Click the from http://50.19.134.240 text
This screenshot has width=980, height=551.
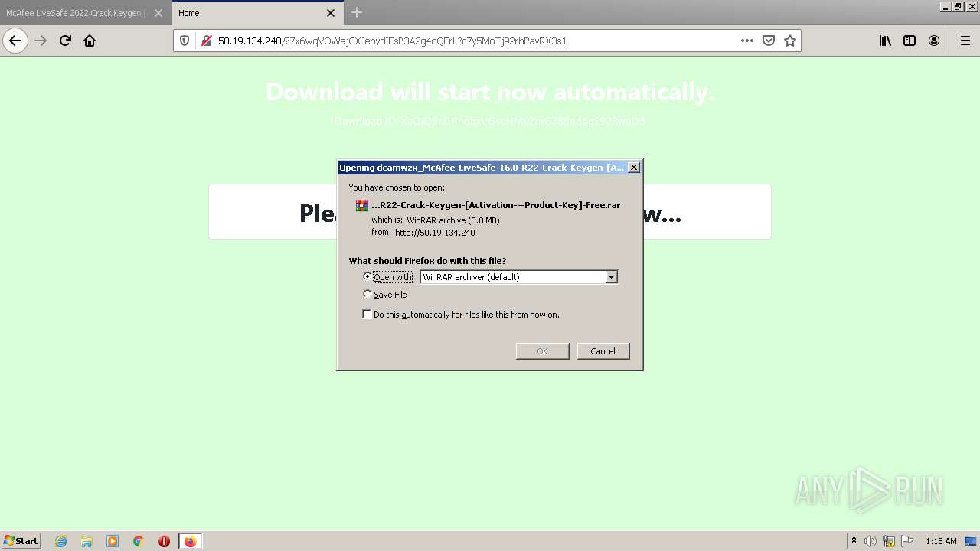tap(423, 232)
